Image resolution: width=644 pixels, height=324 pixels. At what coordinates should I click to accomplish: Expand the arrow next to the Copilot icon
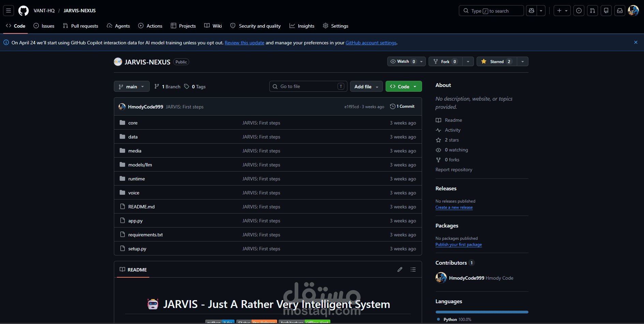(x=541, y=11)
